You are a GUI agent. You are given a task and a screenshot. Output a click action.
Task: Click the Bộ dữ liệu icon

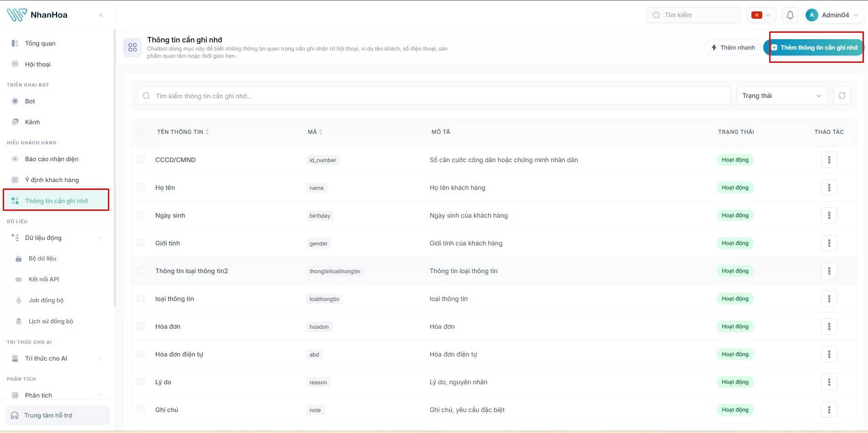[19, 259]
